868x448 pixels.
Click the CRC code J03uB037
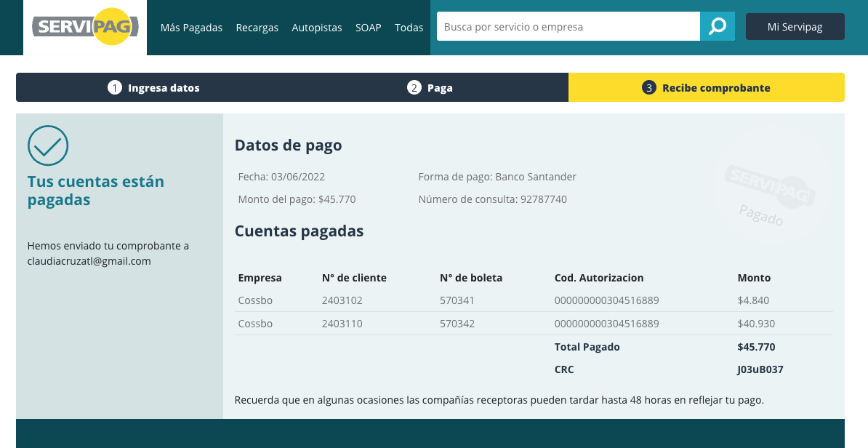coord(760,369)
